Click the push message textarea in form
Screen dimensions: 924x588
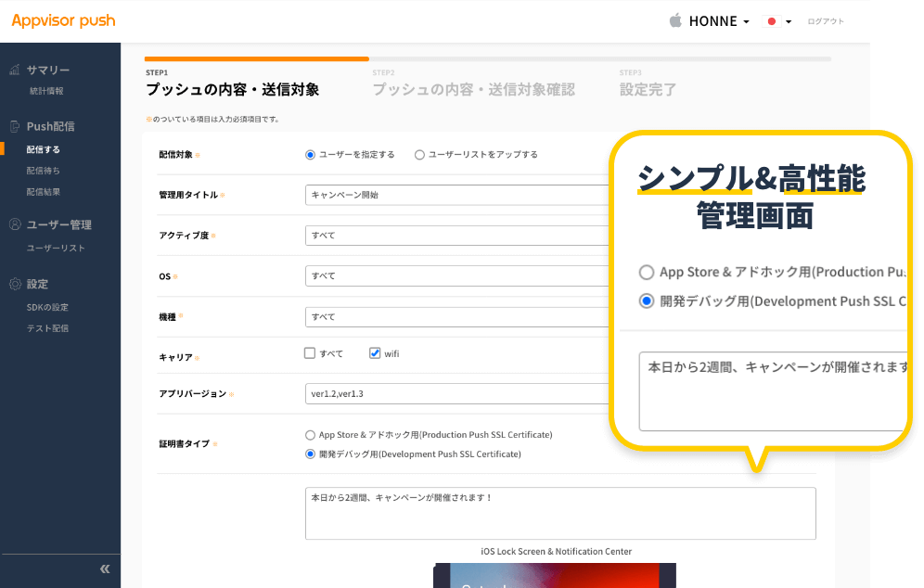560,513
